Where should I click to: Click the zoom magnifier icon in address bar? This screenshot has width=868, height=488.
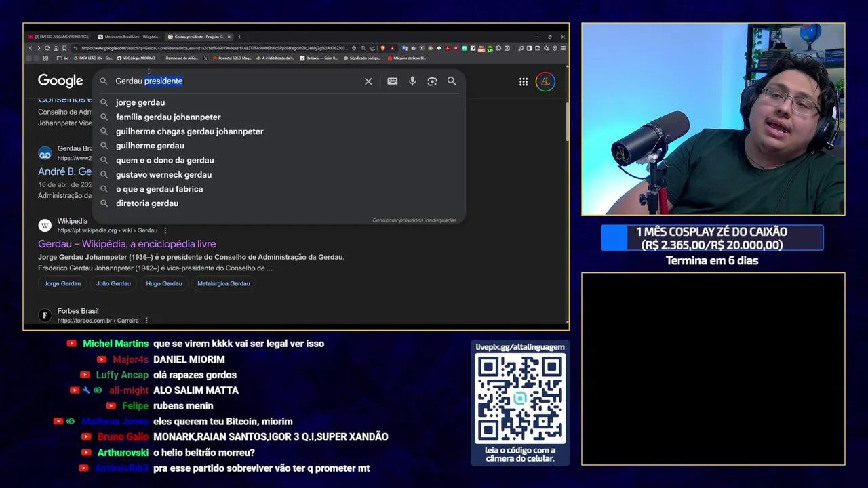(x=363, y=48)
